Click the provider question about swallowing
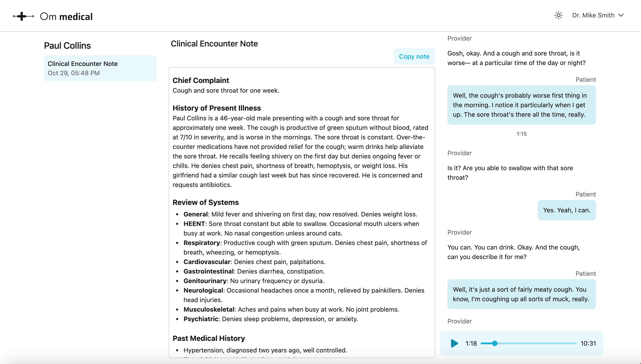 510,172
